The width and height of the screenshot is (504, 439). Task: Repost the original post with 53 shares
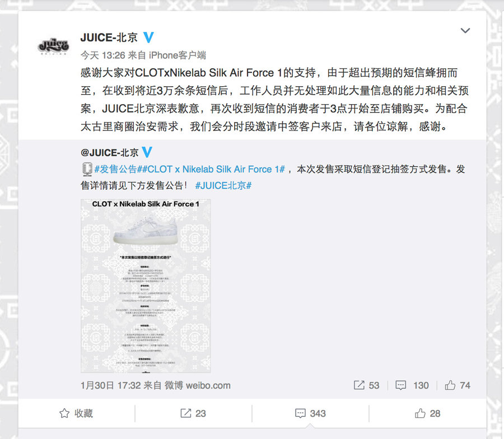(366, 385)
